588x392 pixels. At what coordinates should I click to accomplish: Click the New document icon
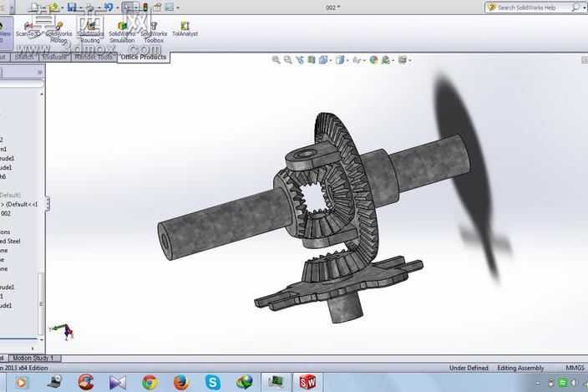tap(34, 8)
